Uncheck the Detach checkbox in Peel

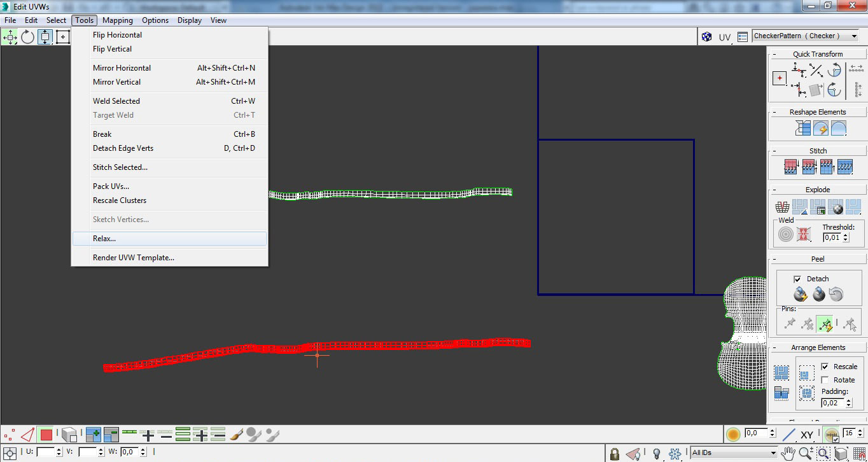(x=797, y=279)
